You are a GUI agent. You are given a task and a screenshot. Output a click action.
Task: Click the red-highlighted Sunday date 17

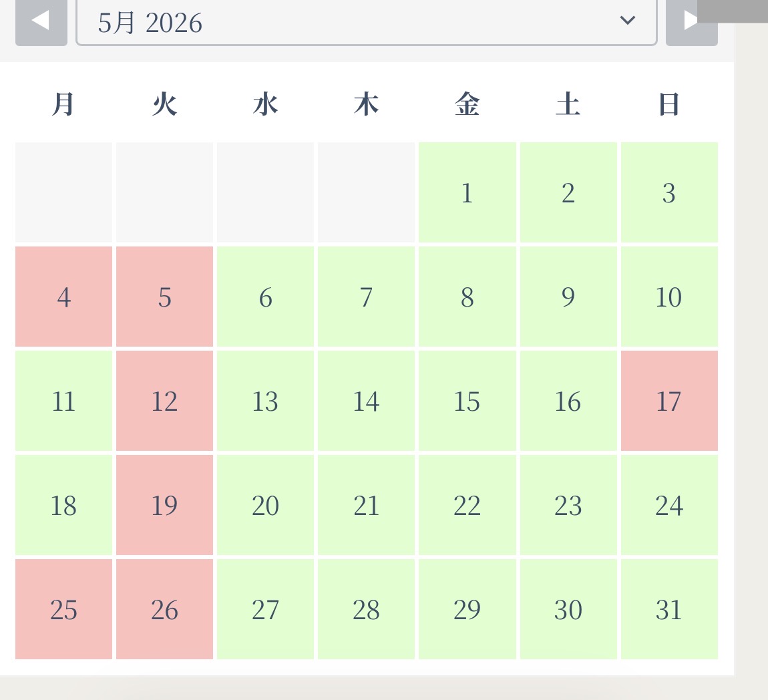point(669,401)
